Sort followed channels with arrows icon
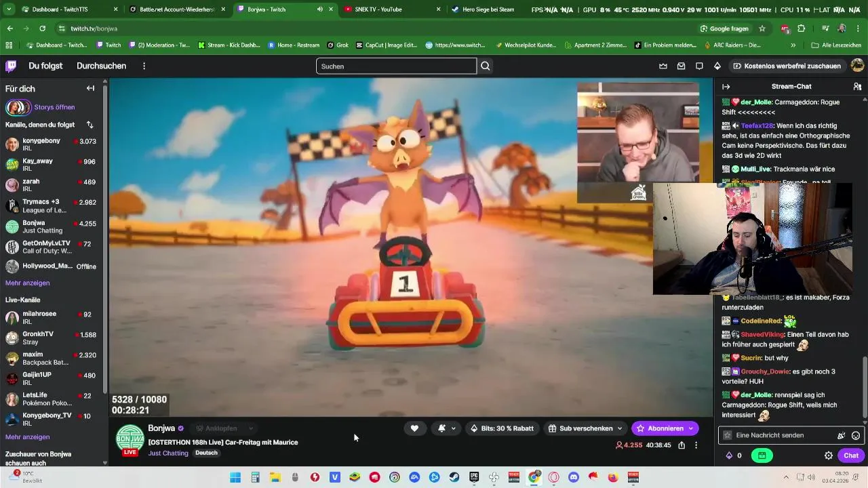The image size is (868, 488). [x=90, y=125]
